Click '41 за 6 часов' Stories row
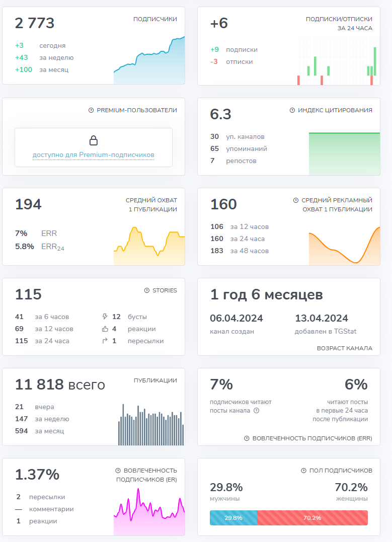This screenshot has height=542, width=392. 42,317
